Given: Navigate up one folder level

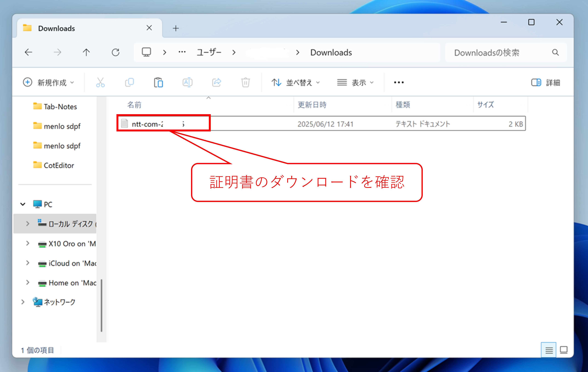Looking at the screenshot, I should tap(86, 52).
